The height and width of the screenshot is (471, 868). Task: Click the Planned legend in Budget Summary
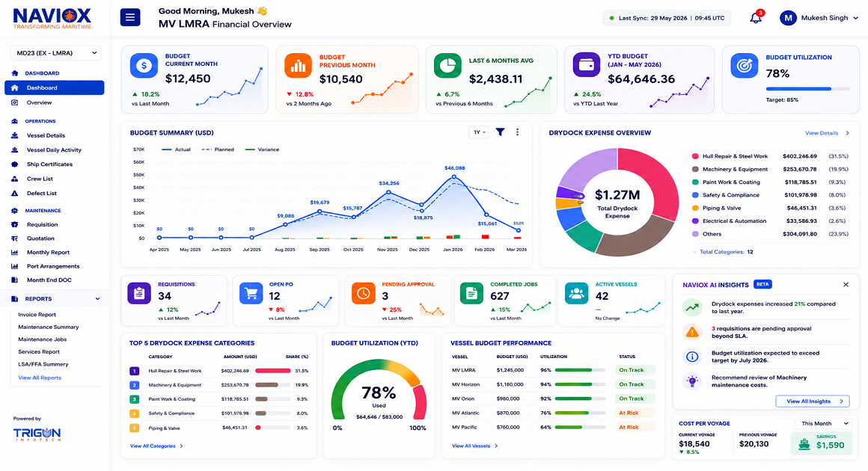(x=218, y=150)
